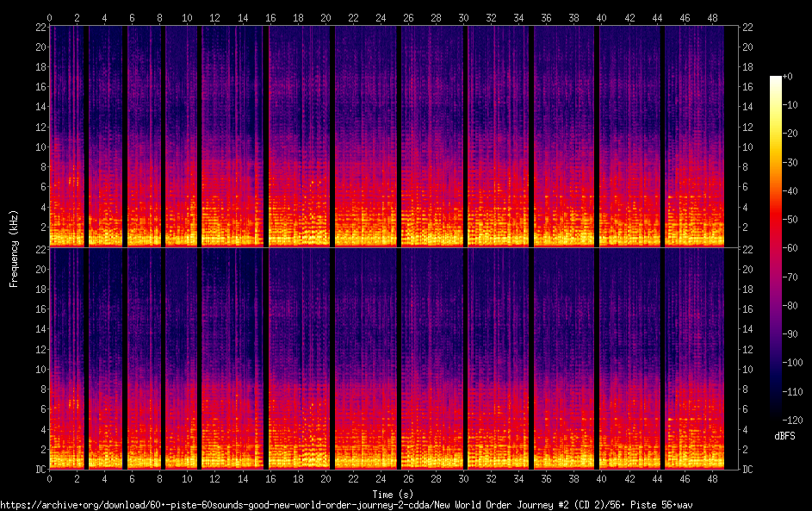Click "24" on the top time axis
The height and width of the screenshot is (511, 812).
(381, 18)
